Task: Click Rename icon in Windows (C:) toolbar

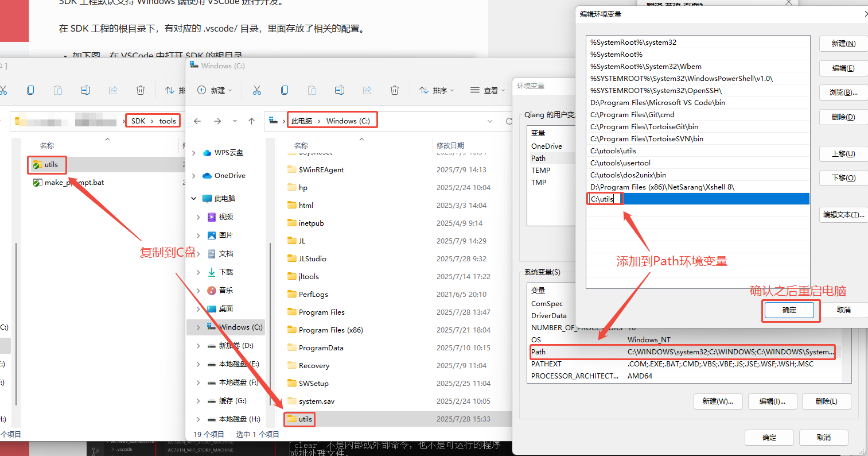Action: tap(340, 90)
